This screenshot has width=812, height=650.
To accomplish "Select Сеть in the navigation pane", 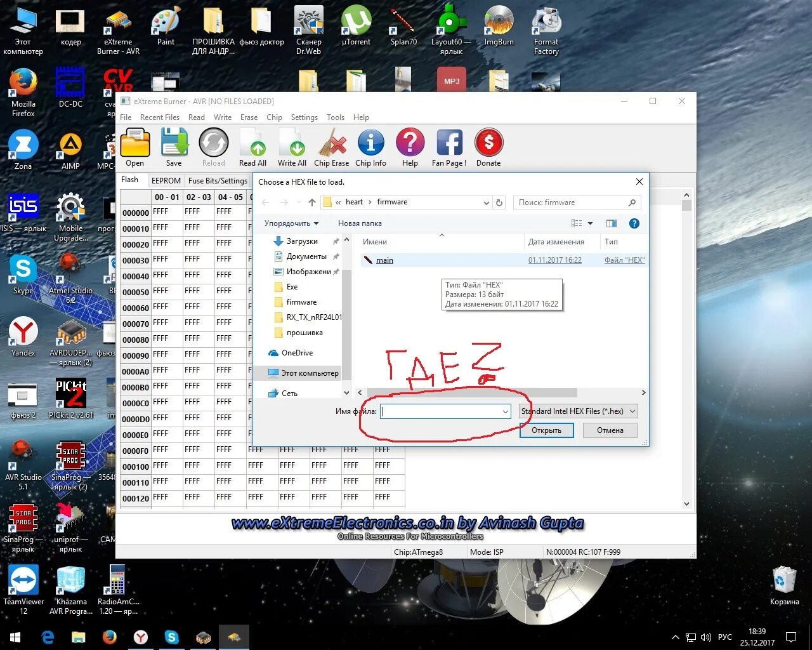I will pos(289,394).
